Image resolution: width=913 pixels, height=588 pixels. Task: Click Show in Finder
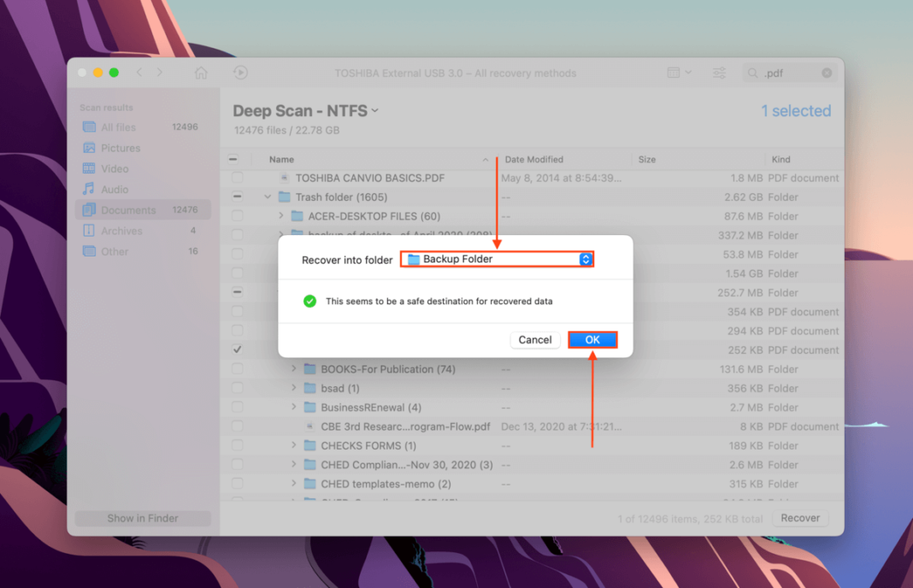(143, 518)
